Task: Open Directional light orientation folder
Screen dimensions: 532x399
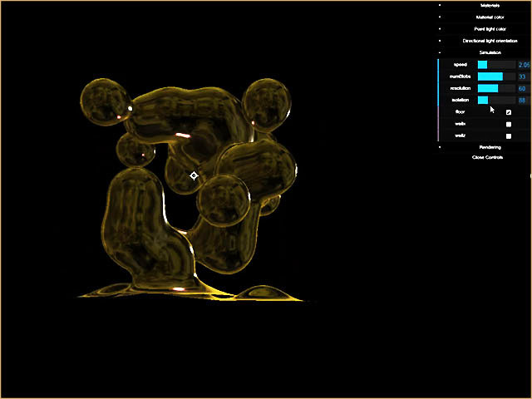Action: coord(484,40)
